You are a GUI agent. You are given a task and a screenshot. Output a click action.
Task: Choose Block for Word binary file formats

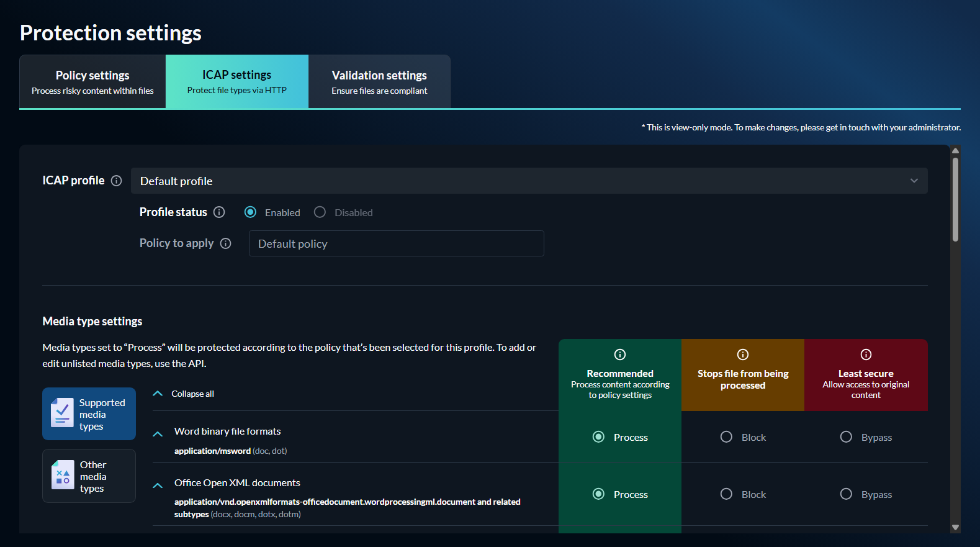(726, 437)
